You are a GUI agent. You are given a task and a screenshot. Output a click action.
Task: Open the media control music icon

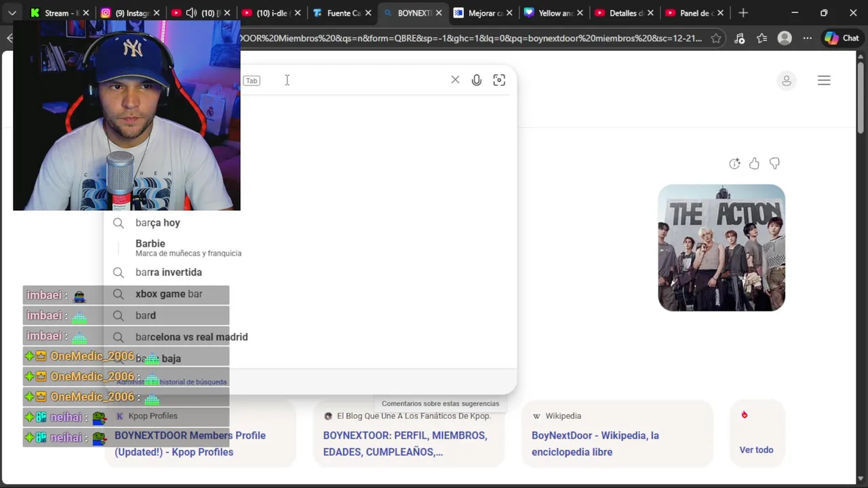pyautogui.click(x=740, y=38)
